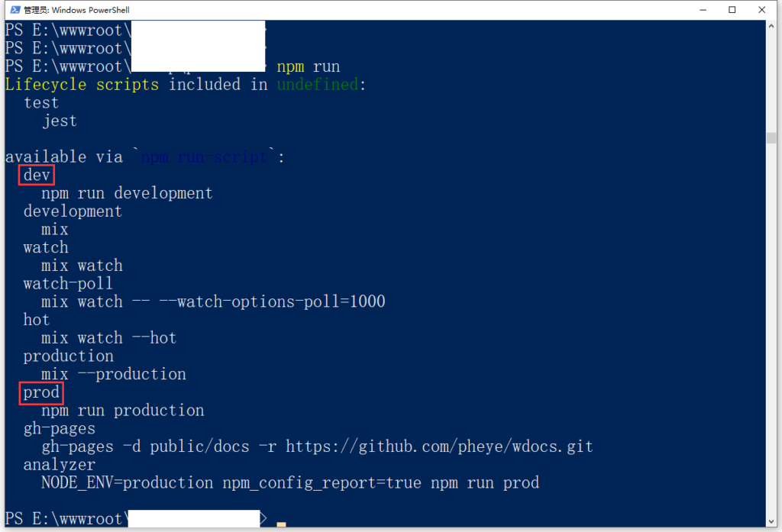Click the 'npm run-script' text
The image size is (782, 532).
[204, 157]
